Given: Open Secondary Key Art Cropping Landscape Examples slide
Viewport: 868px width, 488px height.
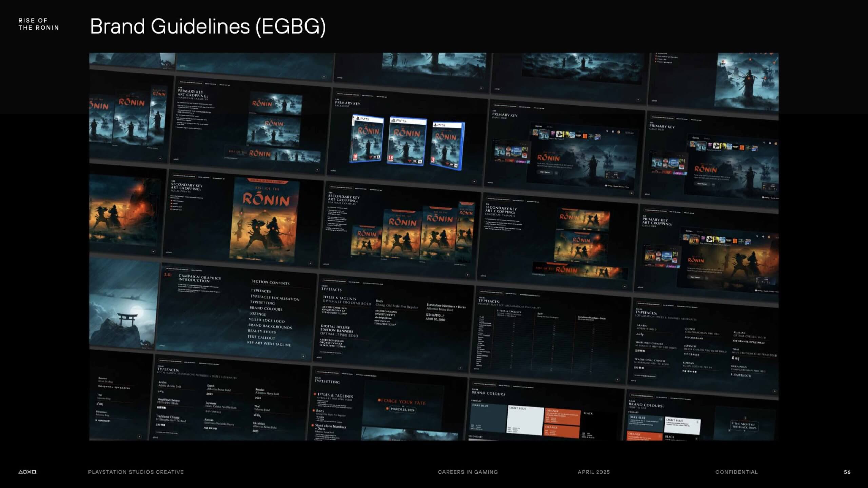Looking at the screenshot, I should coord(557,243).
